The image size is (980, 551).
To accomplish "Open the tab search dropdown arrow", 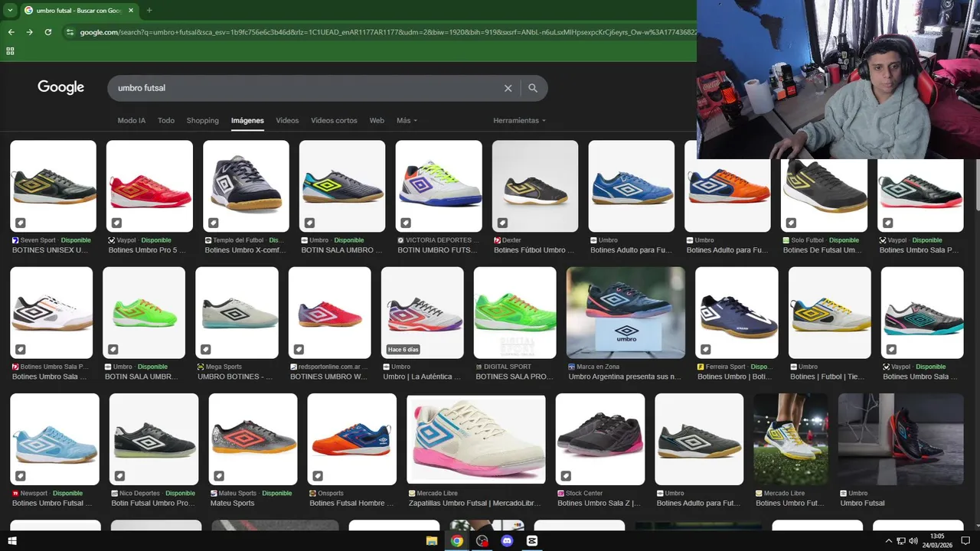I will 10,11.
